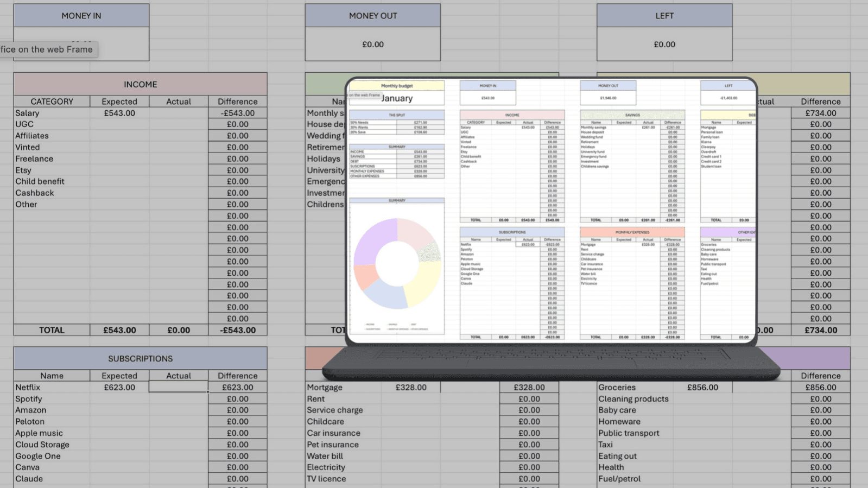The height and width of the screenshot is (488, 868).
Task: Select Netflix's expected £623.00 cell
Action: coord(119,387)
